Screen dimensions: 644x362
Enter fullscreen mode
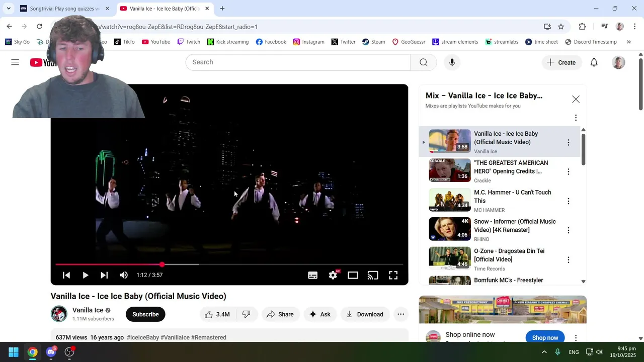coord(393,275)
